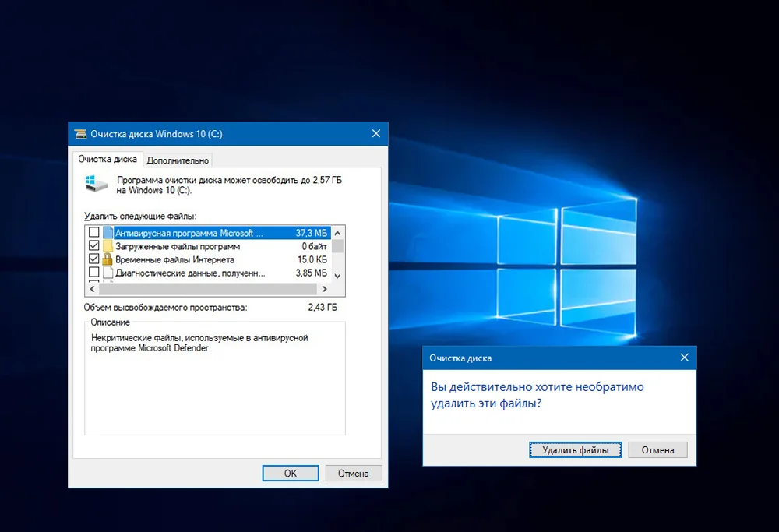The width and height of the screenshot is (779, 532).
Task: Click OK in the Disk Cleanup window
Action: click(x=290, y=473)
